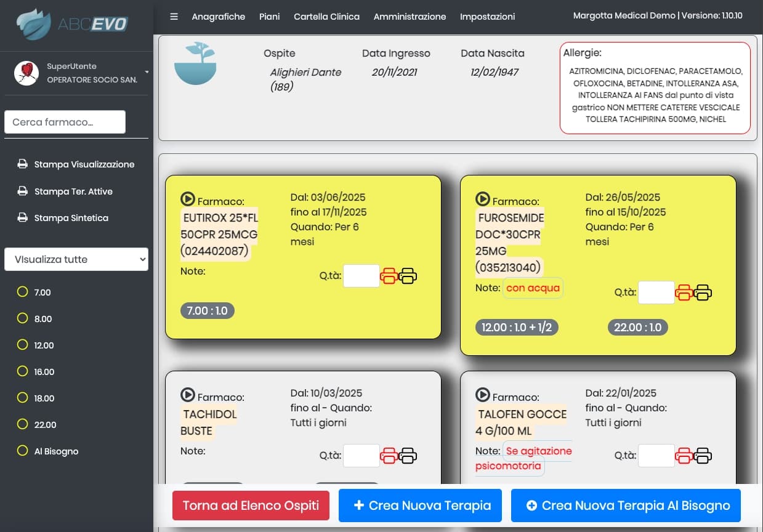Select the 12.00 time filter radio
The image size is (763, 532).
[23, 345]
